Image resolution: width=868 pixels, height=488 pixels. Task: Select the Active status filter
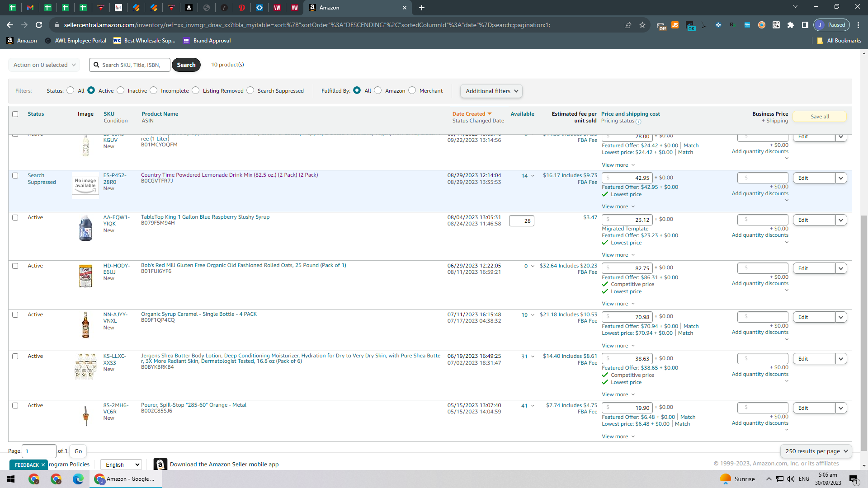91,90
